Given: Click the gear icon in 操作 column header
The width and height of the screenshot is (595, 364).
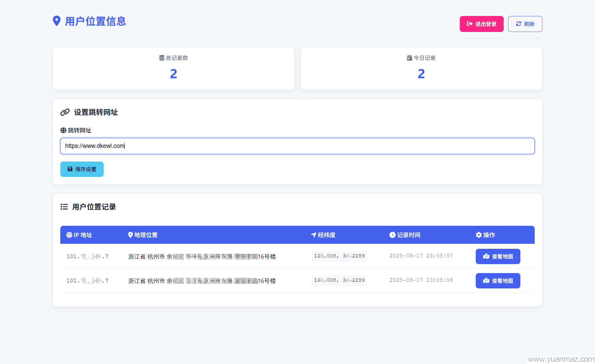Looking at the screenshot, I should [x=479, y=235].
